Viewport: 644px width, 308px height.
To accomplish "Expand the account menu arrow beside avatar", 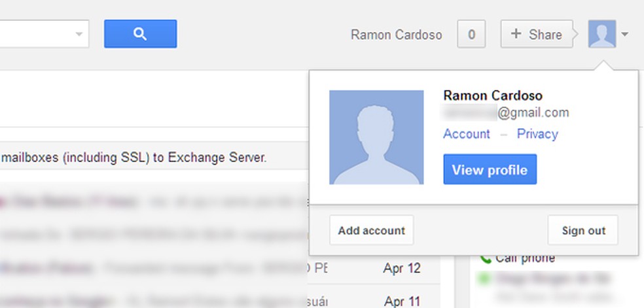I will pyautogui.click(x=625, y=35).
